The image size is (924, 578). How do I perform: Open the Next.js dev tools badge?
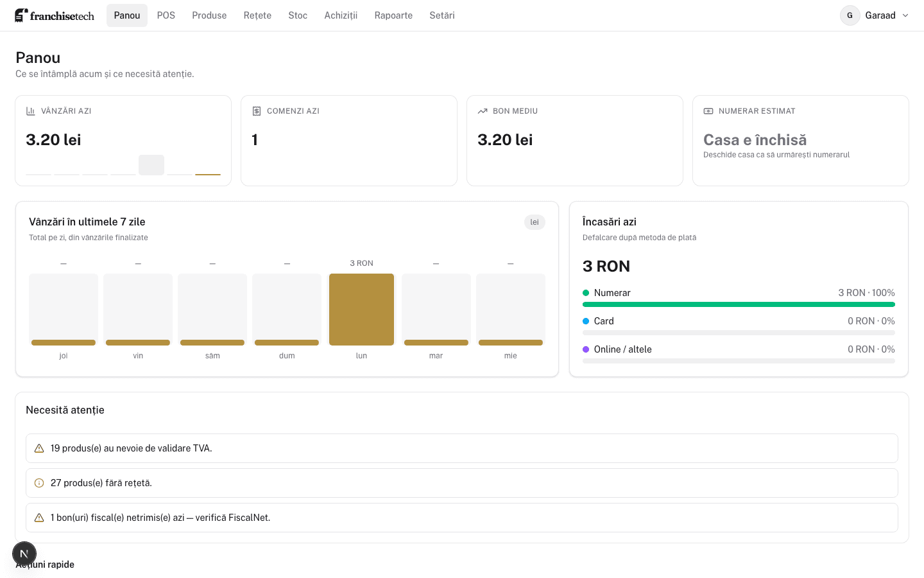click(x=24, y=554)
